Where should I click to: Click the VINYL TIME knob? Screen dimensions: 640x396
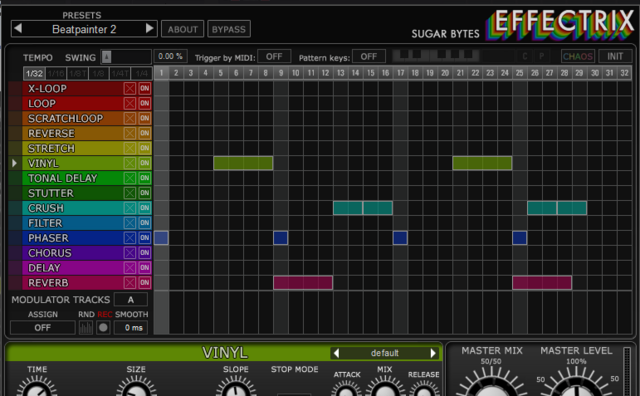[37, 387]
